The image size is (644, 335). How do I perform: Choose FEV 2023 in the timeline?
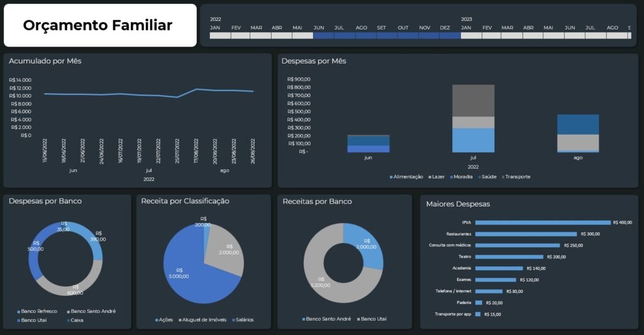tap(487, 36)
